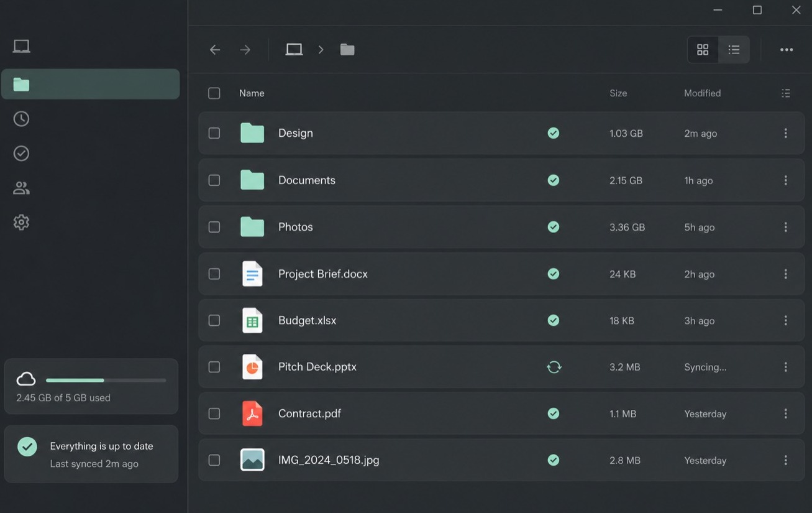Click the cloud storage icon
The image size is (812, 513).
(26, 379)
